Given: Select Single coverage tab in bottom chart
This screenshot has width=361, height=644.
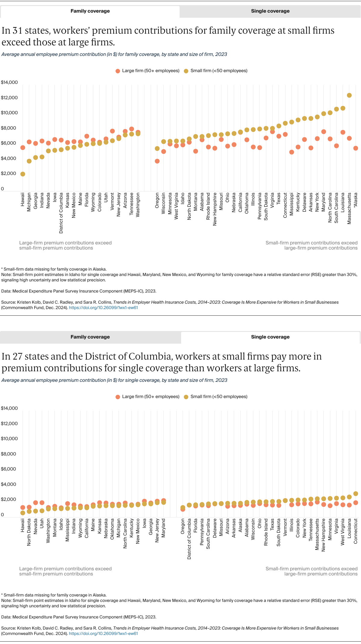Looking at the screenshot, I should (270, 337).
